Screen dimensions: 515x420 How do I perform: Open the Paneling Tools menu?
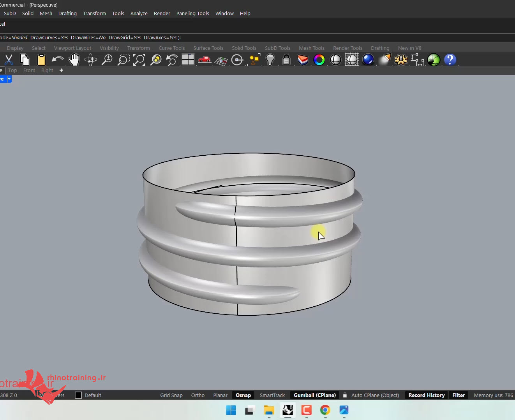pos(192,13)
